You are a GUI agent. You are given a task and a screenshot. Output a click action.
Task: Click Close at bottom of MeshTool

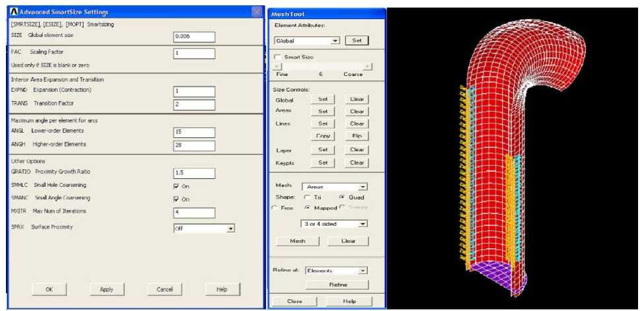point(294,301)
